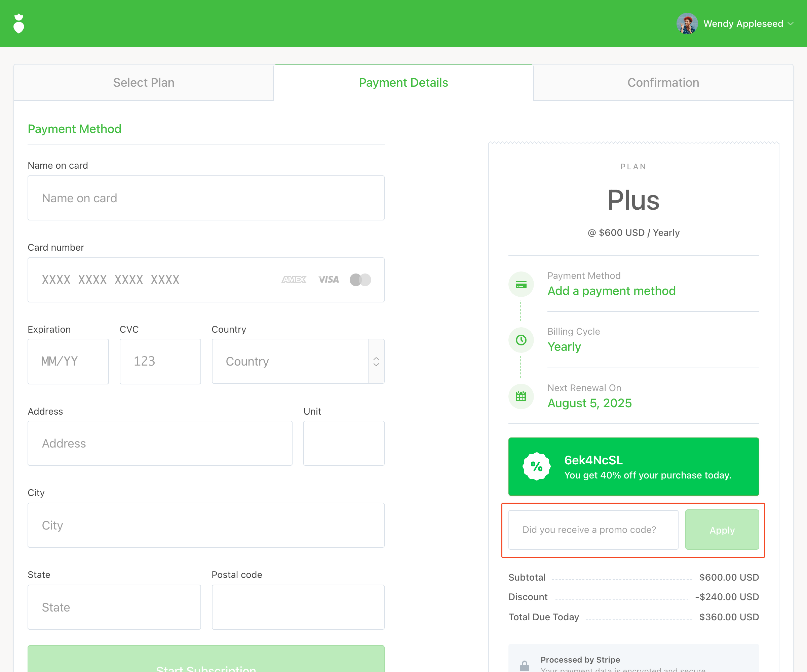Click the Mastercard logo in card field
This screenshot has width=807, height=672.
[x=360, y=280]
